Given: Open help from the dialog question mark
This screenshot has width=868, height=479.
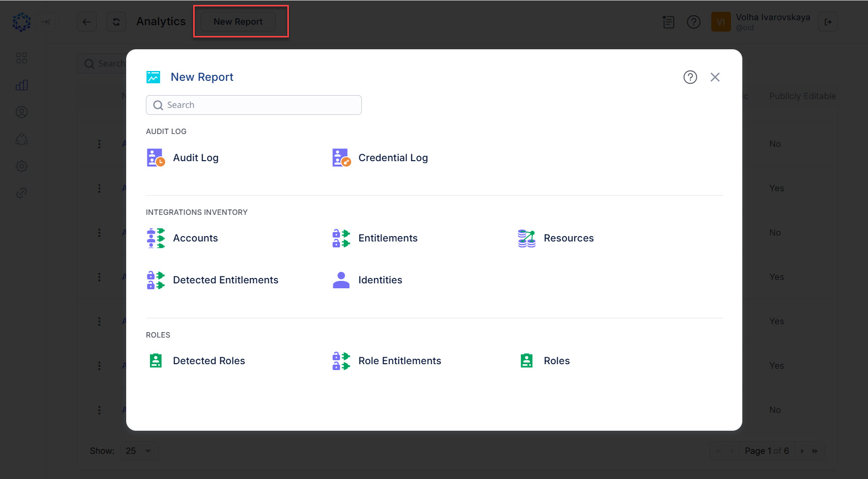Looking at the screenshot, I should pos(690,77).
